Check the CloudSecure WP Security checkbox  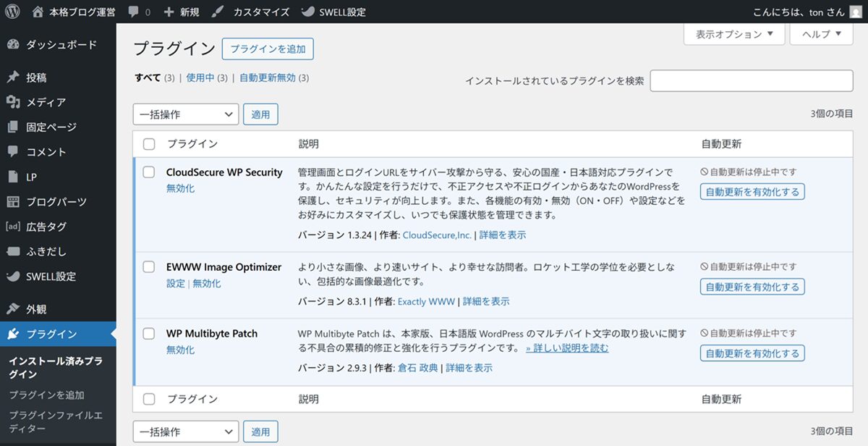point(149,172)
